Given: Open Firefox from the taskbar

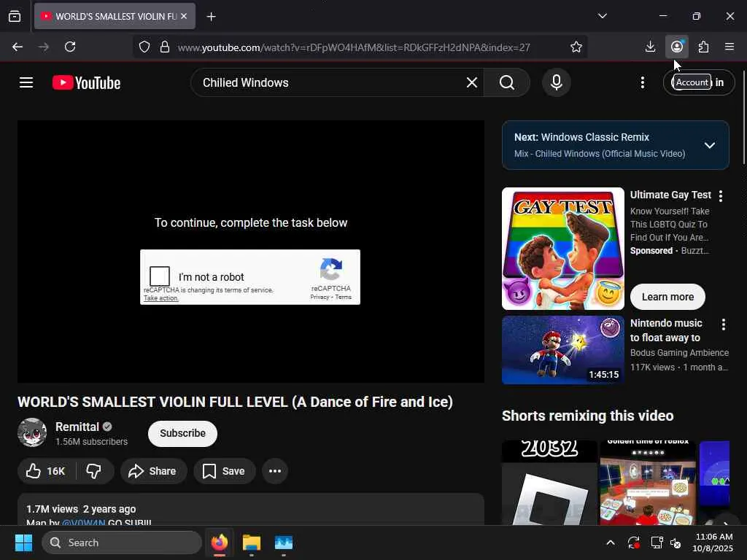Looking at the screenshot, I should [x=219, y=542].
